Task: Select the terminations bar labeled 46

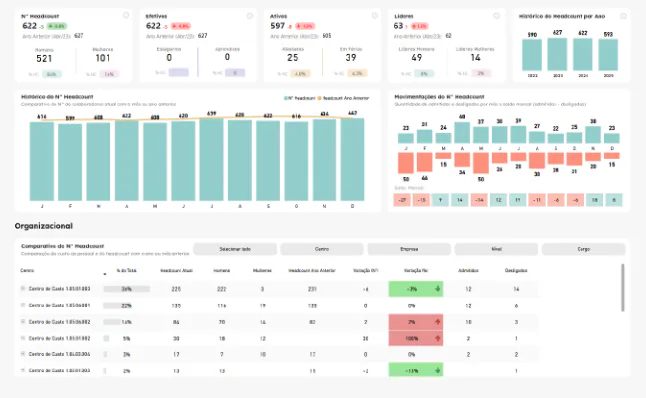Action: coord(424,162)
